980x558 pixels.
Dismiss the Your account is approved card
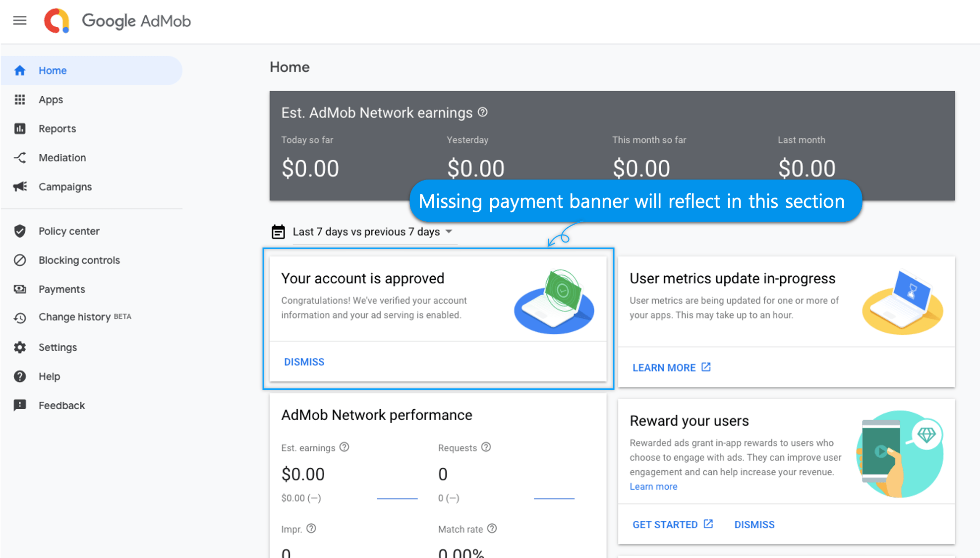click(304, 362)
